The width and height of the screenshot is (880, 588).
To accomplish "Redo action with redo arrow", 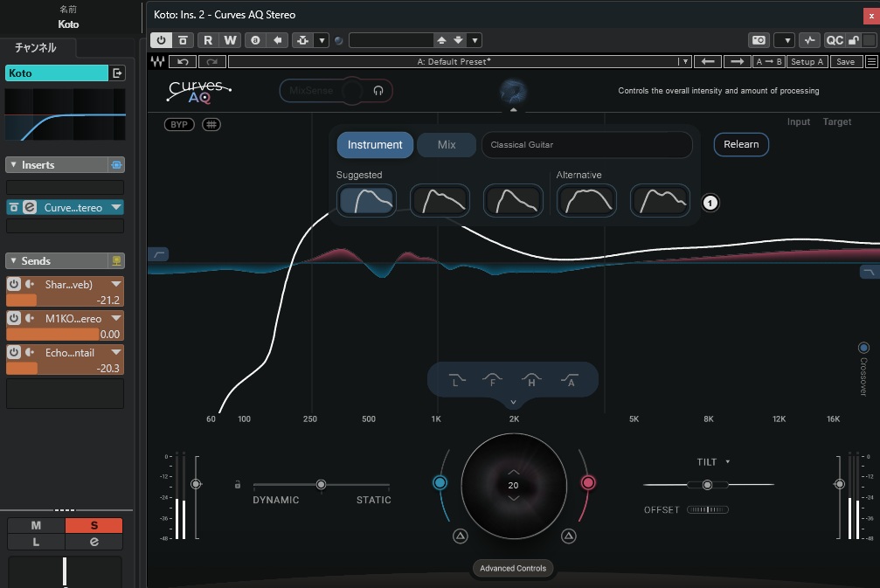I will (x=212, y=62).
